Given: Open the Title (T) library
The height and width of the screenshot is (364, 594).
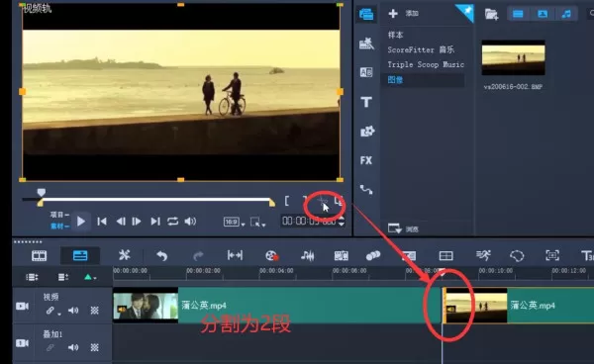Looking at the screenshot, I should click(366, 102).
